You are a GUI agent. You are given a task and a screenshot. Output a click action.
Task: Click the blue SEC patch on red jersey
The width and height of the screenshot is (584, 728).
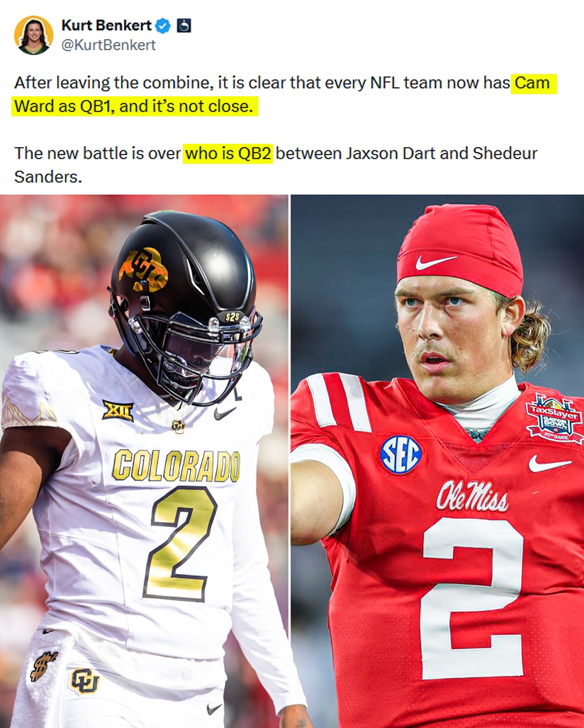[401, 455]
